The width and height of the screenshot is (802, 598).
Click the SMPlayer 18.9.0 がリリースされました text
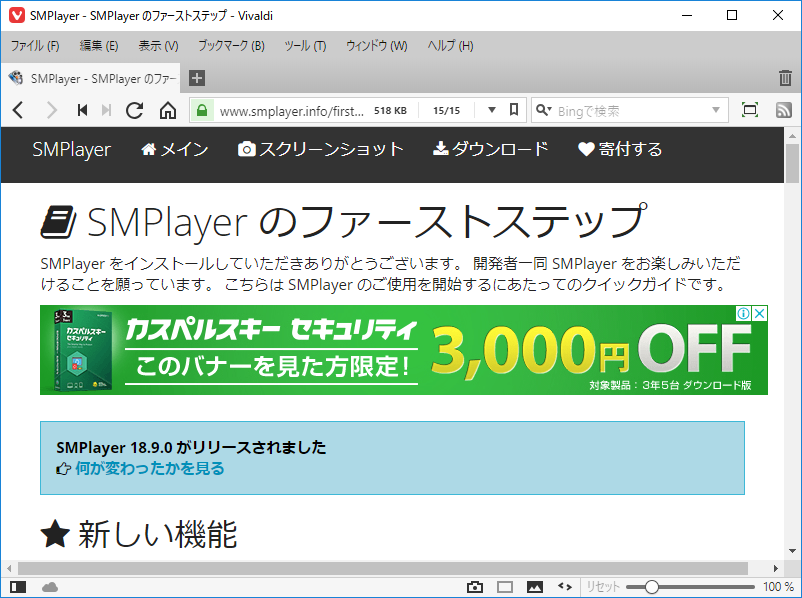[191, 447]
